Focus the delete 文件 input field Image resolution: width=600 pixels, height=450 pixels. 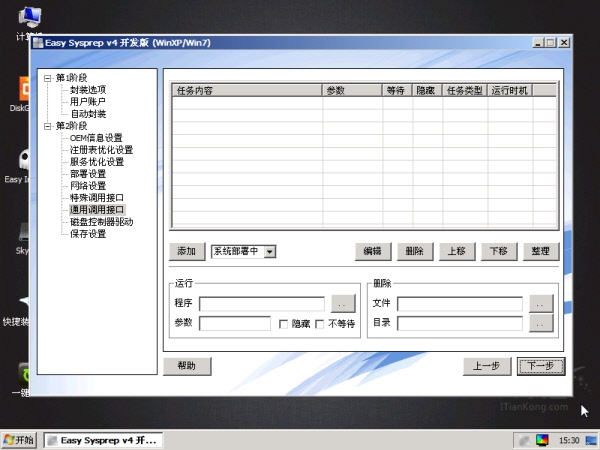pyautogui.click(x=460, y=304)
